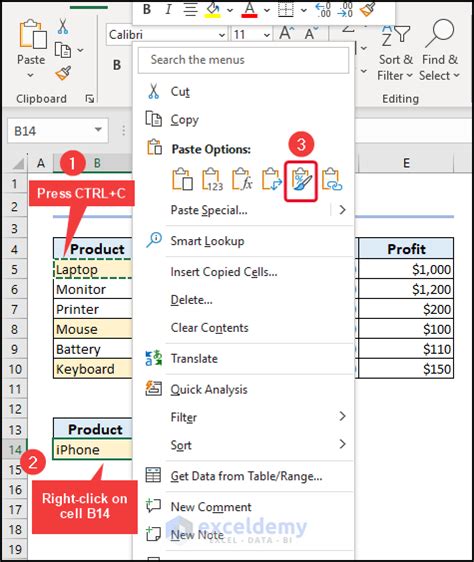Viewport: 474px width, 562px height.
Task: Click the iPhone cell
Action: (93, 449)
